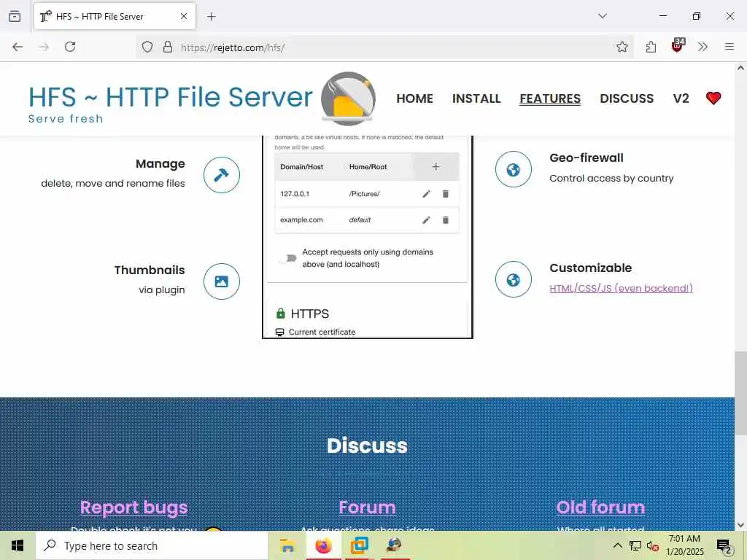Screen dimensions: 747x560
Task: Click the HFS logo image
Action: 348,98
